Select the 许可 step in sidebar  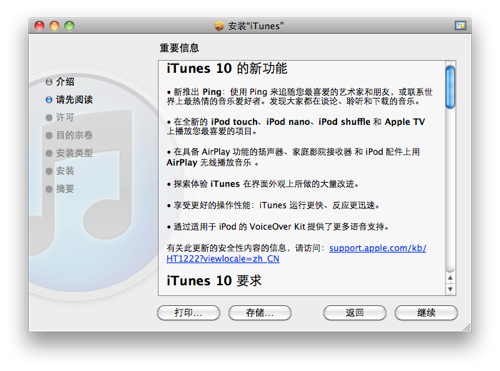[60, 117]
